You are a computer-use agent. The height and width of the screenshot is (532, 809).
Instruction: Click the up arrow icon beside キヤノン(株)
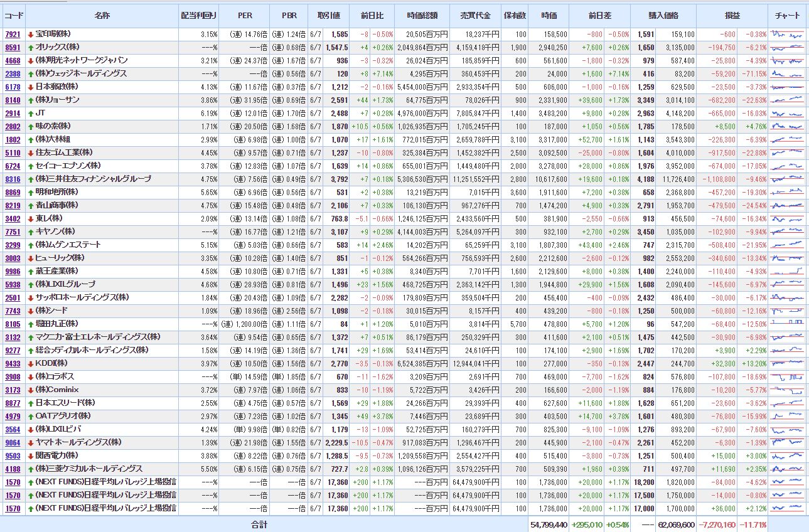pyautogui.click(x=31, y=231)
